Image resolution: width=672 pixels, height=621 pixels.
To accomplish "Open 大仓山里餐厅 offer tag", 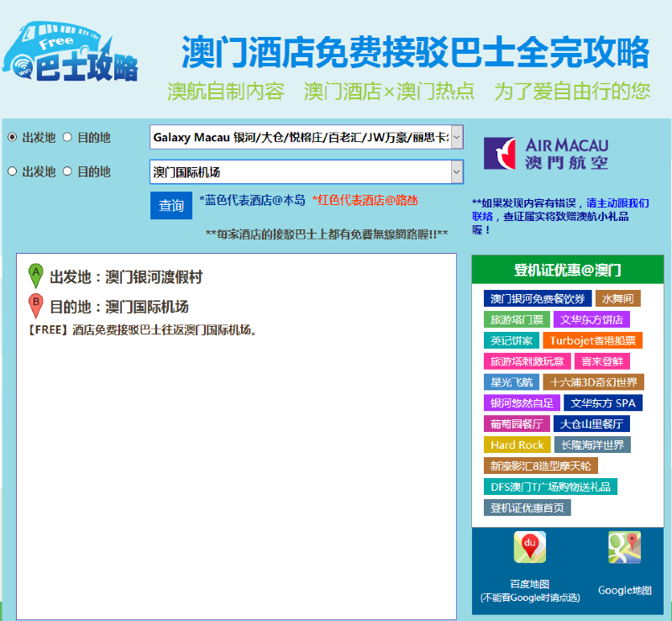I will point(592,424).
